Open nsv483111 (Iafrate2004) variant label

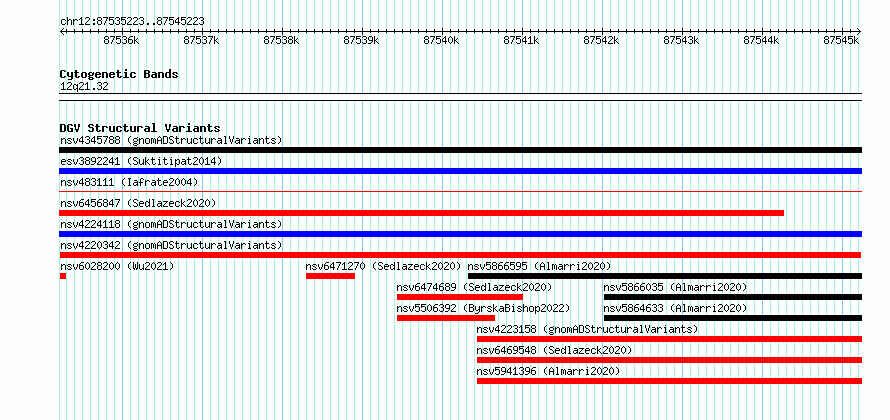129,182
